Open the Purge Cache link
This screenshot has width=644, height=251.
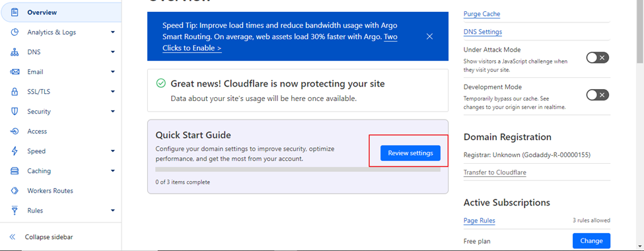click(482, 14)
